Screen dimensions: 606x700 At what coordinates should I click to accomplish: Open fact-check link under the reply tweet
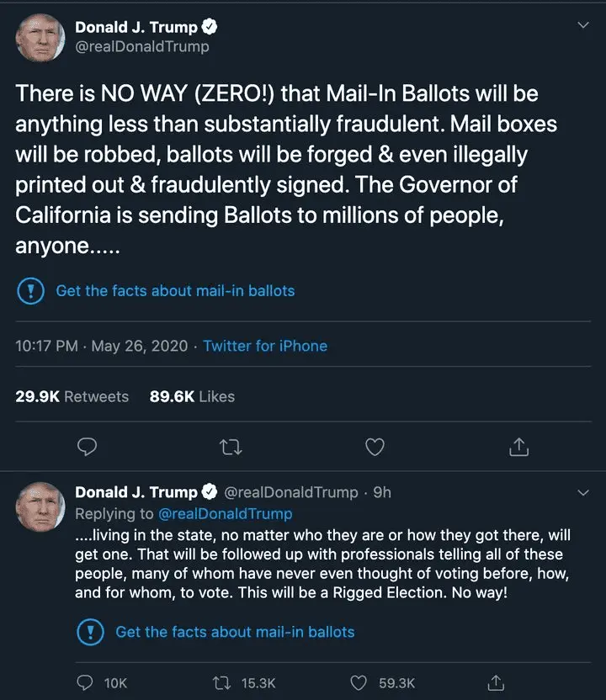point(235,632)
